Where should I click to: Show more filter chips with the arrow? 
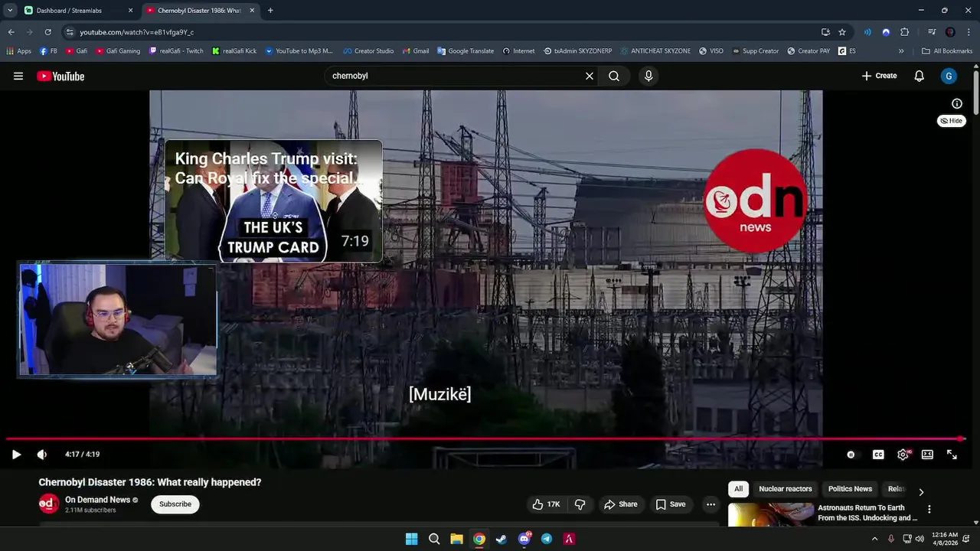click(921, 492)
